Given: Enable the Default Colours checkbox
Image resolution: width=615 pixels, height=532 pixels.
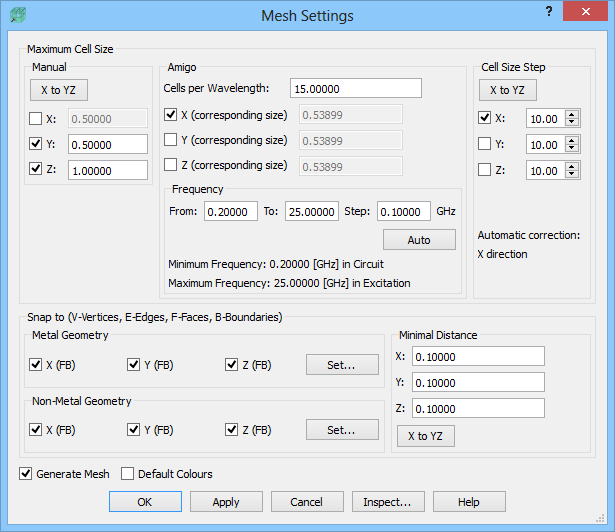Looking at the screenshot, I should coord(128,474).
